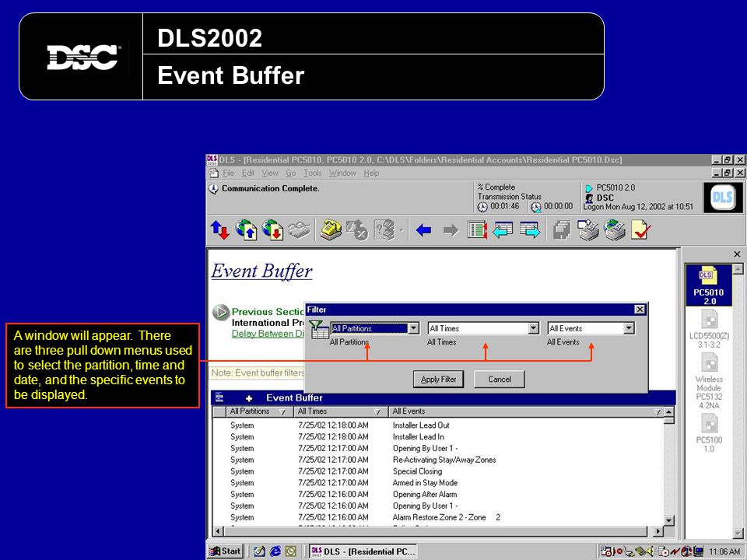The width and height of the screenshot is (747, 560).
Task: Open the All Partitions dropdown in Filter
Action: tap(413, 328)
